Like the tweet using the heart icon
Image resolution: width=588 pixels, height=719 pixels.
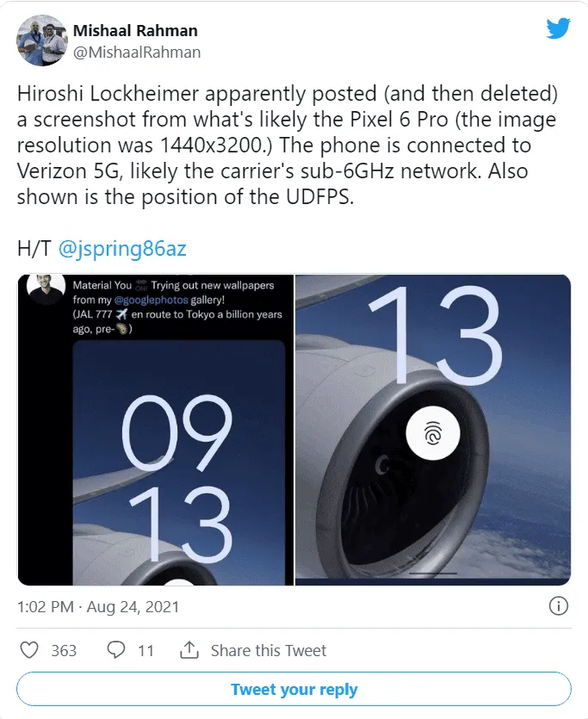32,650
